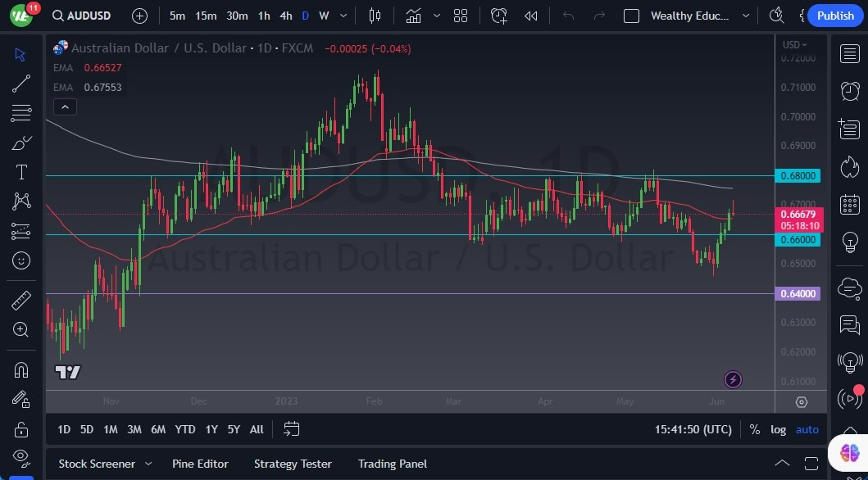This screenshot has height=480, width=868.
Task: Expand the time interval dropdown chevron
Action: pyautogui.click(x=343, y=16)
